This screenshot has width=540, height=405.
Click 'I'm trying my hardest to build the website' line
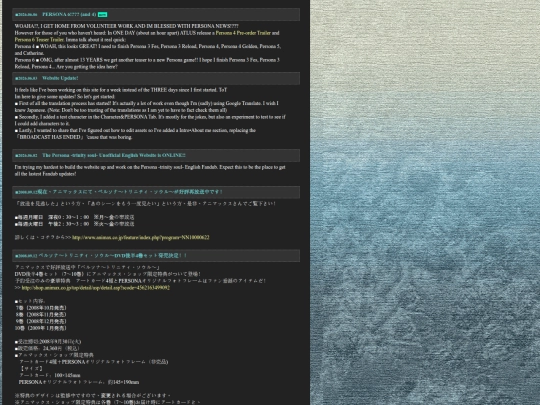(x=150, y=167)
